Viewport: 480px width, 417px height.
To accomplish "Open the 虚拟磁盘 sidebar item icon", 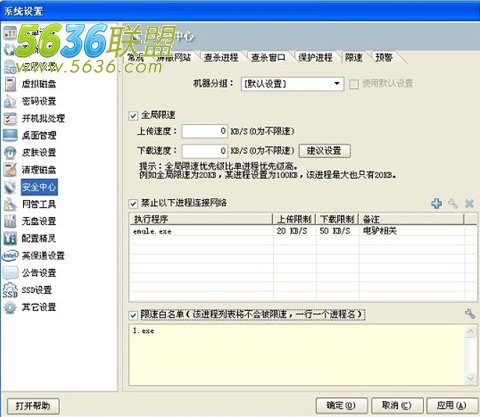I will pos(10,84).
